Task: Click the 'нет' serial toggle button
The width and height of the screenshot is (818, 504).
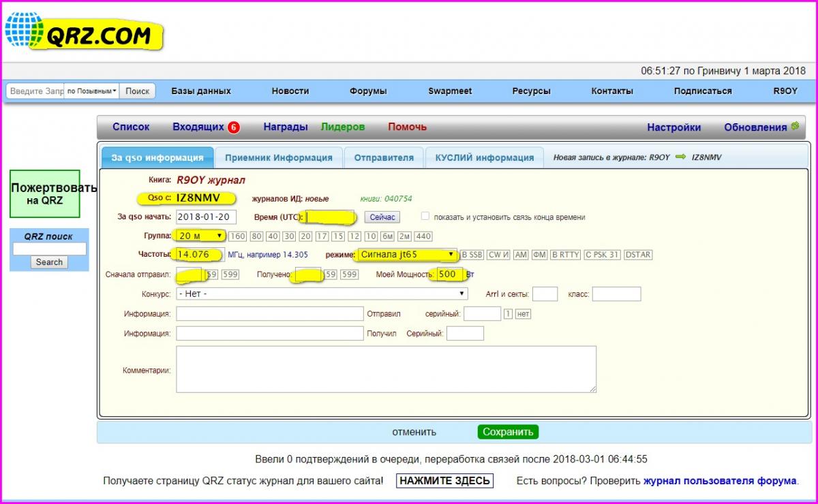Action: [523, 314]
